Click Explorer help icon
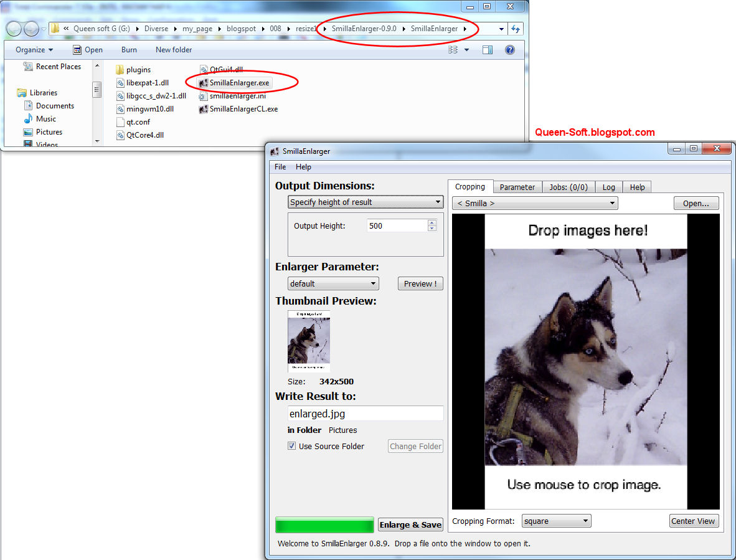Screen dimensions: 736x560 tap(510, 50)
